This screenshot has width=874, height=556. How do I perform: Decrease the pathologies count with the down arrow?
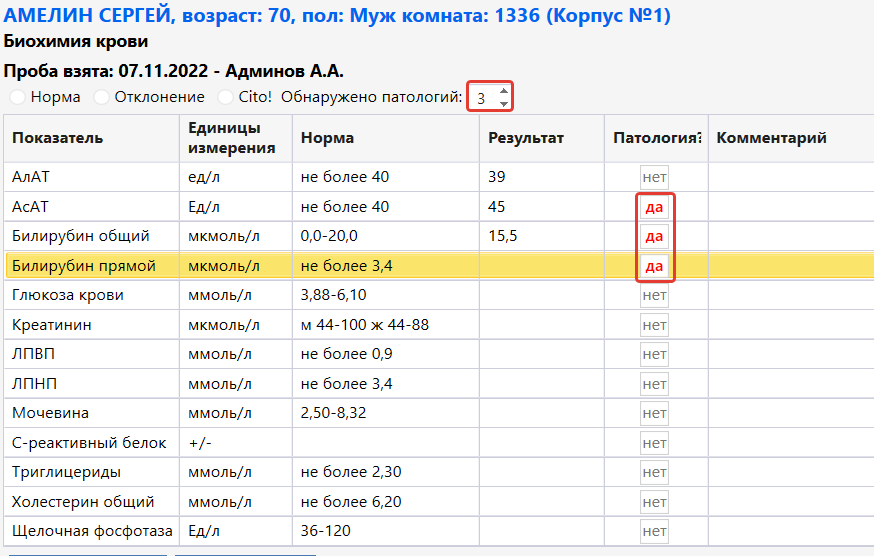(x=503, y=103)
